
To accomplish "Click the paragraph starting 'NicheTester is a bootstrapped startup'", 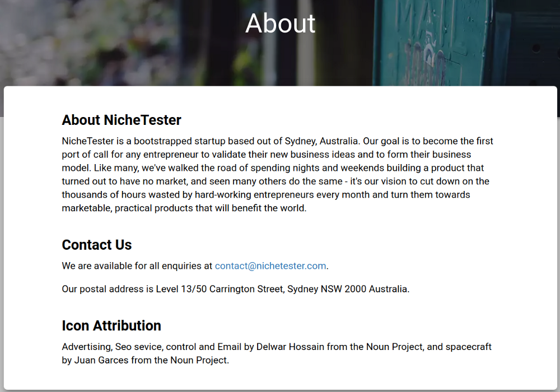I will coord(277,175).
